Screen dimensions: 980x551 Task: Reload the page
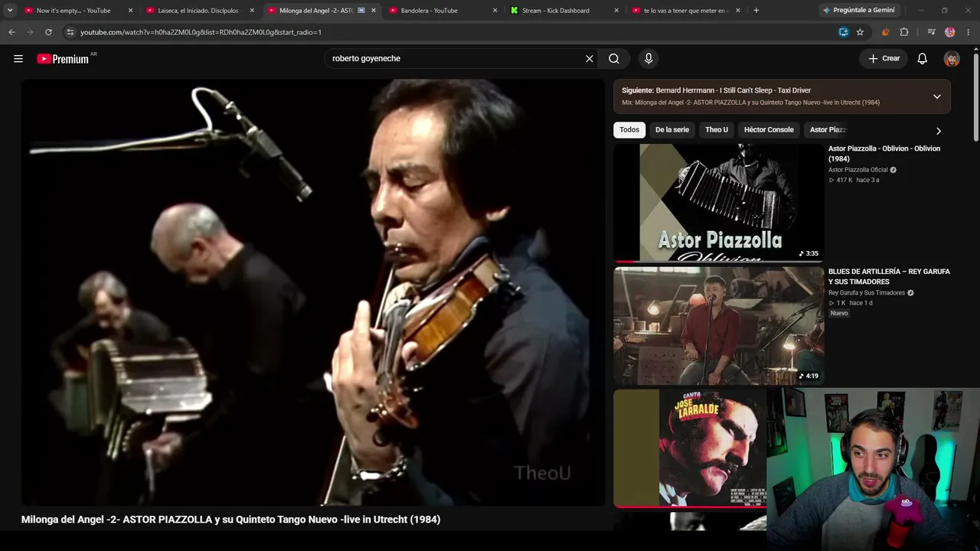click(48, 32)
